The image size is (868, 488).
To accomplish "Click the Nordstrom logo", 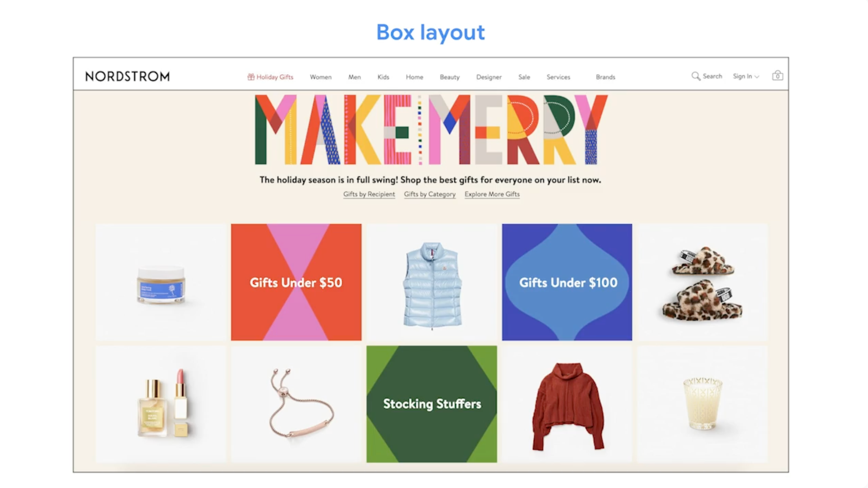I will pyautogui.click(x=127, y=76).
